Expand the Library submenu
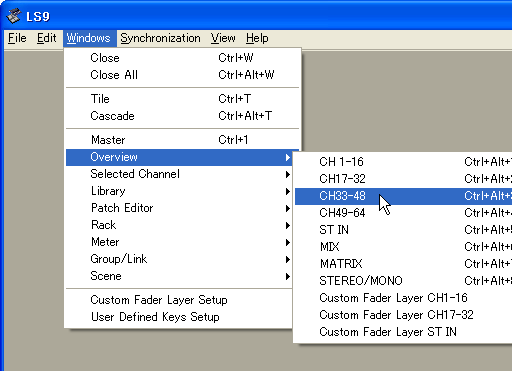This screenshot has height=371, width=512. click(x=179, y=191)
